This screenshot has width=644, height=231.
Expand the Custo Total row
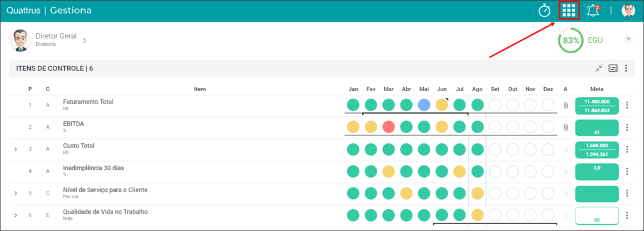(x=16, y=149)
